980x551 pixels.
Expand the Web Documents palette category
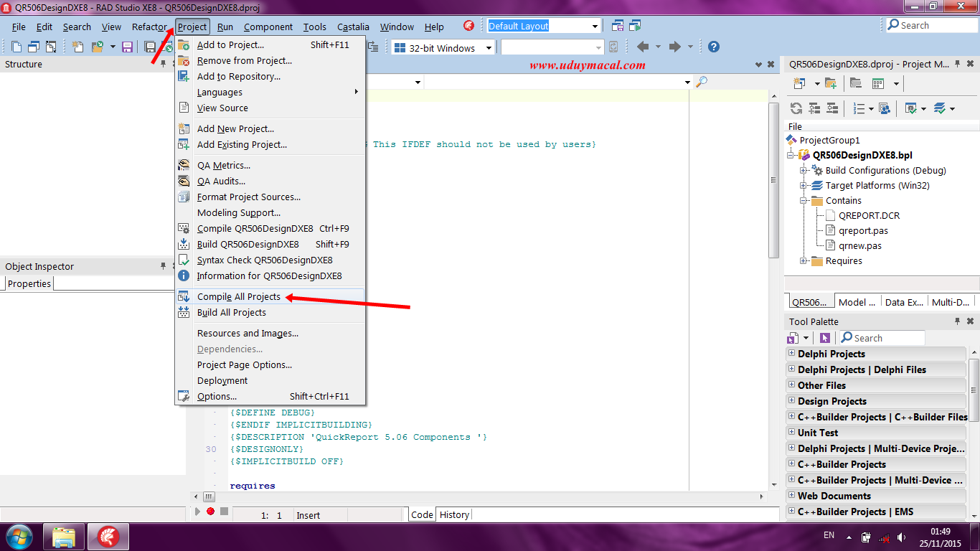pos(791,495)
